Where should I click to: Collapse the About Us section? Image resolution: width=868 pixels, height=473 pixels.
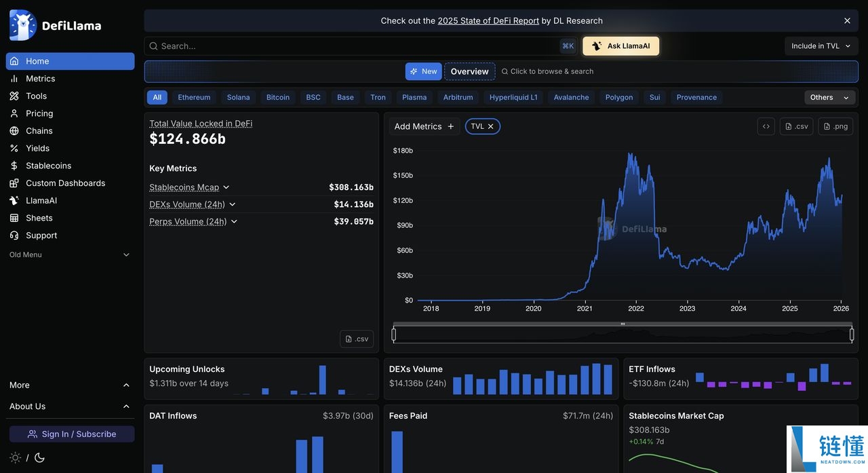tap(70, 406)
